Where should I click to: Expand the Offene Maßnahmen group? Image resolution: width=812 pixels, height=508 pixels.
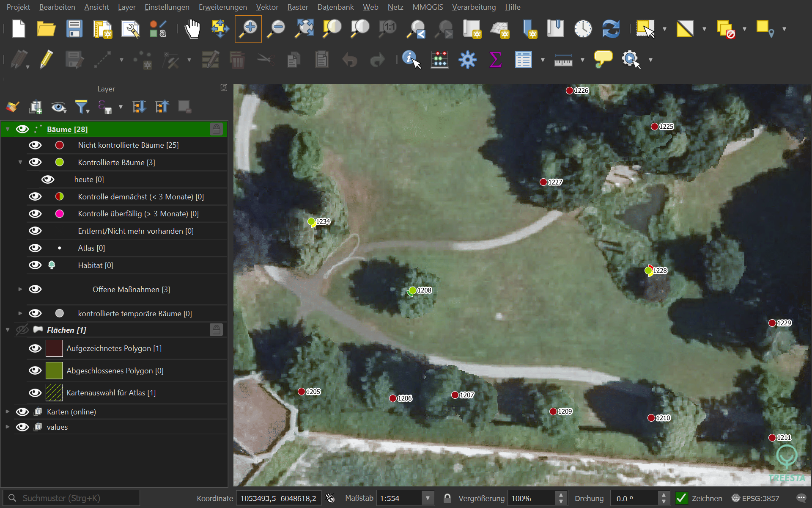pyautogui.click(x=20, y=289)
